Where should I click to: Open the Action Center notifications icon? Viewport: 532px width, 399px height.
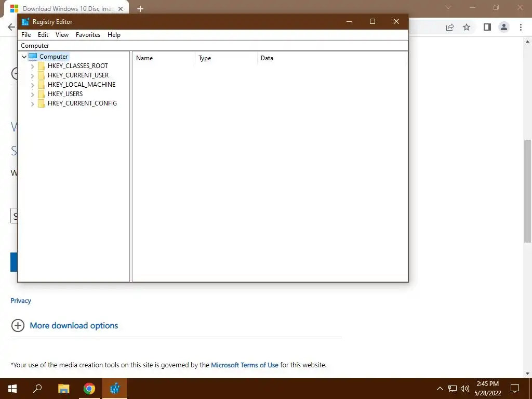515,389
